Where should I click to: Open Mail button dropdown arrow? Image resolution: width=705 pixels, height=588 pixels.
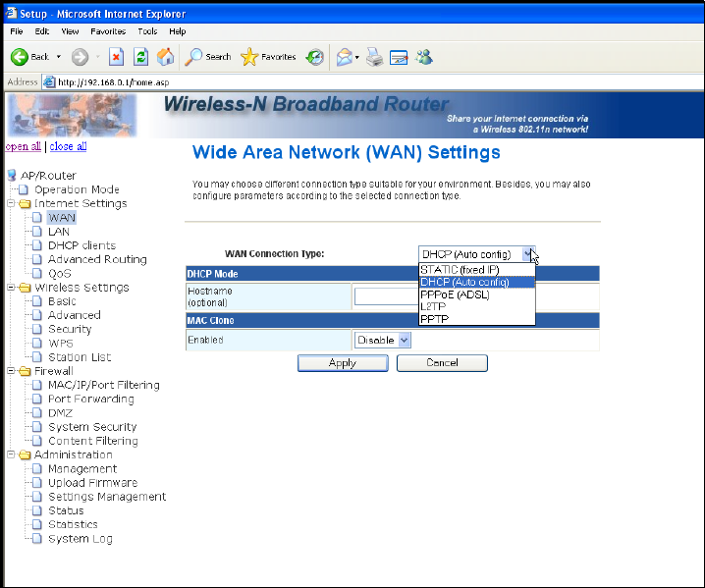pos(357,58)
